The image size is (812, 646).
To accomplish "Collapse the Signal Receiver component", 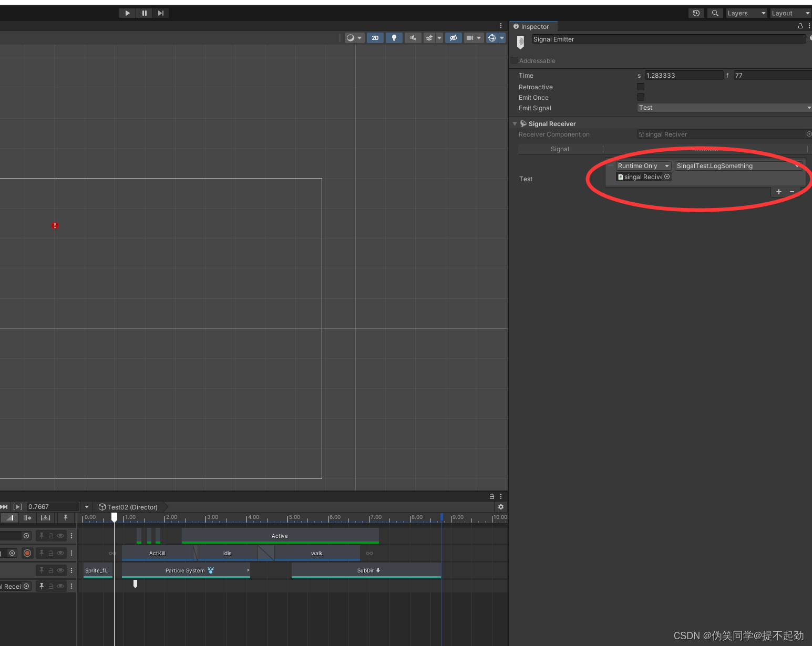I will pos(515,123).
